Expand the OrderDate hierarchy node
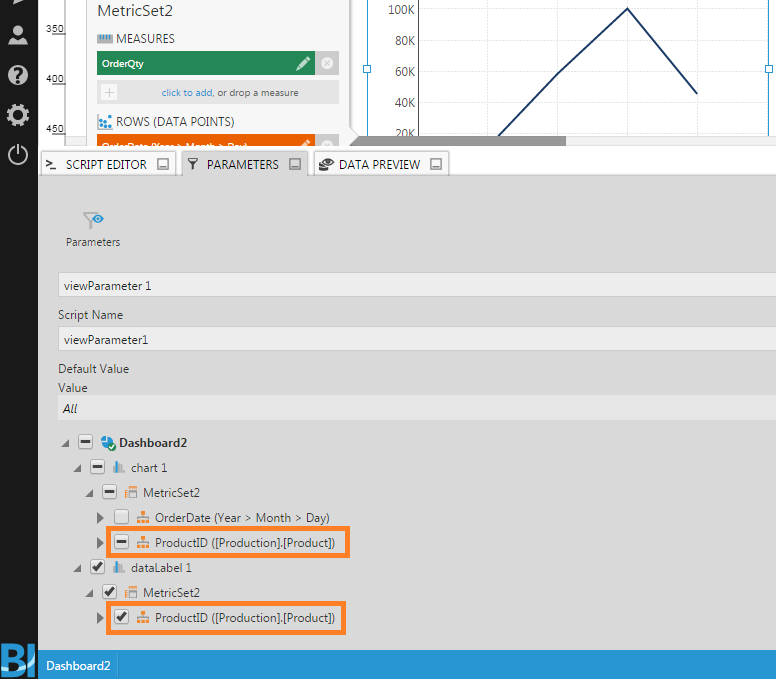This screenshot has width=776, height=679. tap(100, 517)
